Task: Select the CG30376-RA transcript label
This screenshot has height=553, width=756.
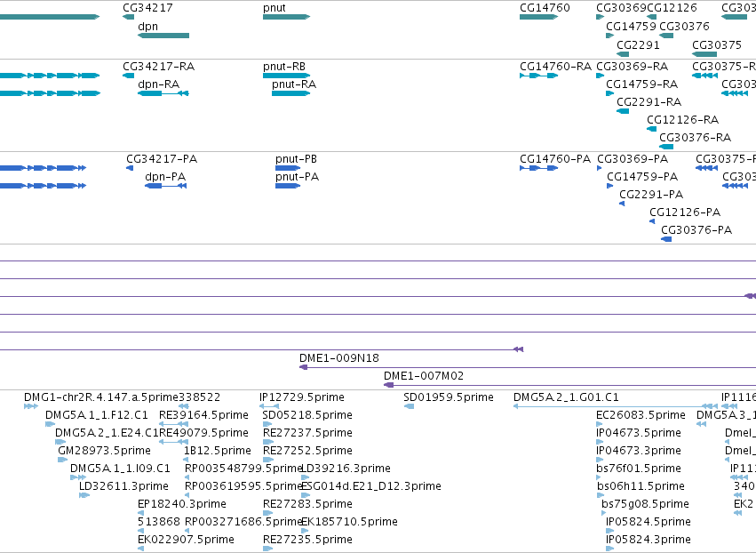Action: pyautogui.click(x=695, y=138)
